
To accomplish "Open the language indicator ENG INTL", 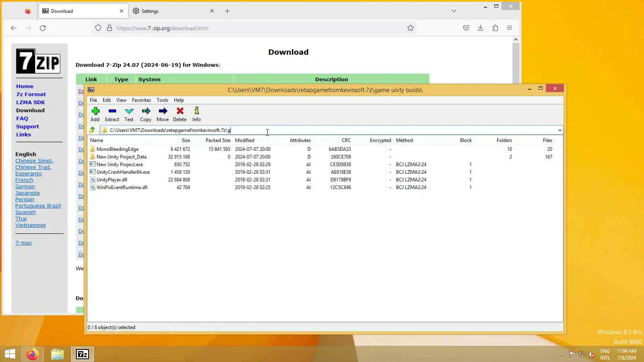I will 605,354.
